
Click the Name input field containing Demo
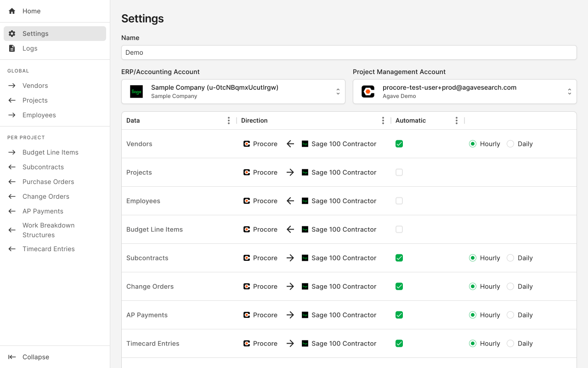pyautogui.click(x=349, y=52)
